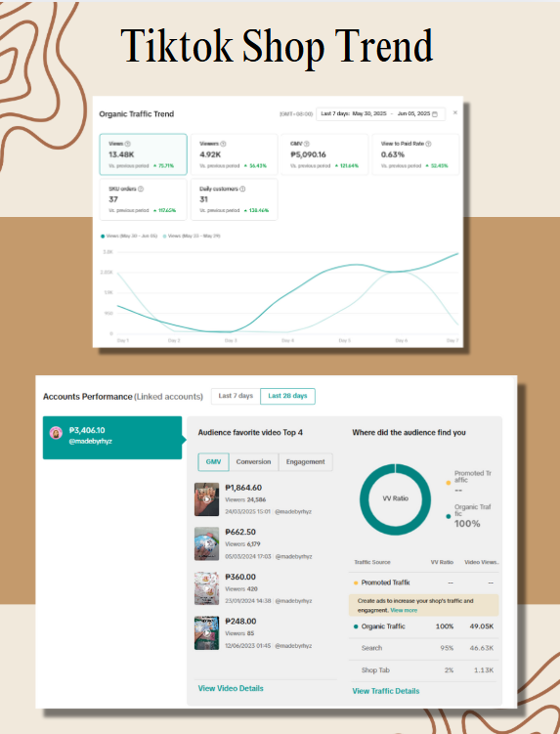560x734 pixels.
Task: Click the @madebyrhyz profile avatar
Action: point(56,433)
